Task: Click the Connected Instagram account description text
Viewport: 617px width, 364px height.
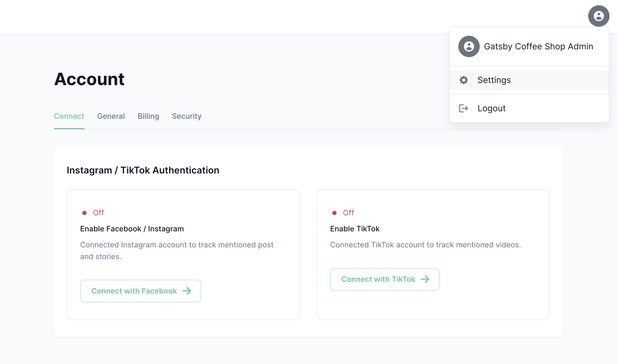Action: [177, 251]
